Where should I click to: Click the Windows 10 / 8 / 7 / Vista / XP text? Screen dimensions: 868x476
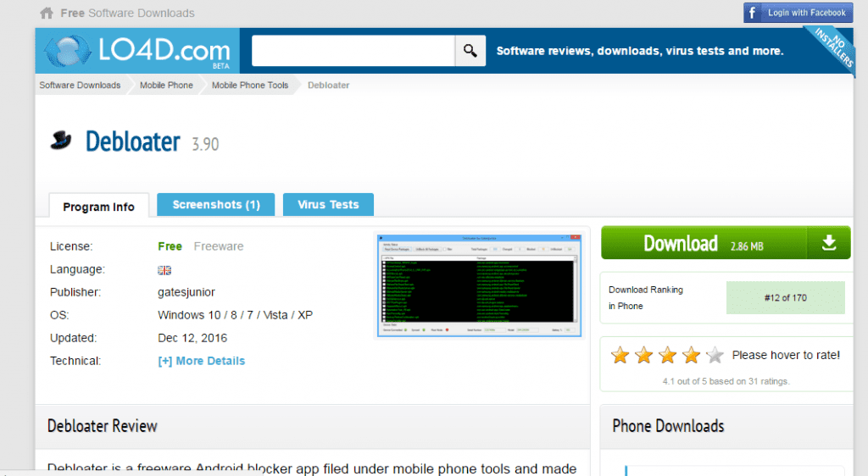coord(236,315)
